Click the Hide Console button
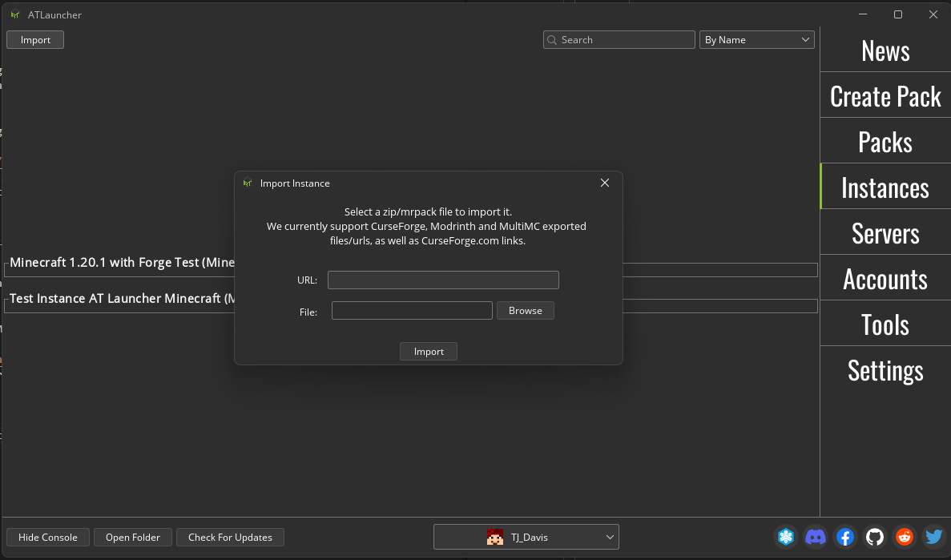Viewport: 951px width, 560px height. coord(48,537)
